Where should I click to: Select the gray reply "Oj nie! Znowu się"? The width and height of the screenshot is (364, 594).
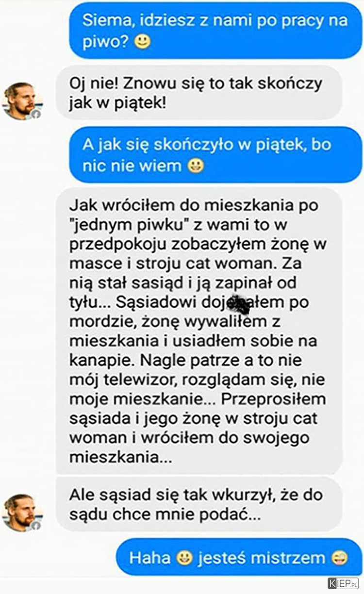coord(199,93)
